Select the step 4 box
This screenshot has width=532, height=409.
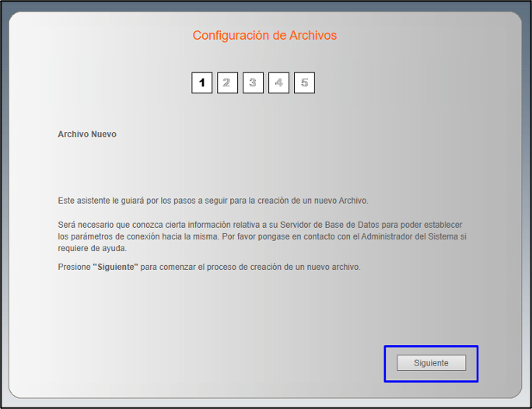pos(278,82)
